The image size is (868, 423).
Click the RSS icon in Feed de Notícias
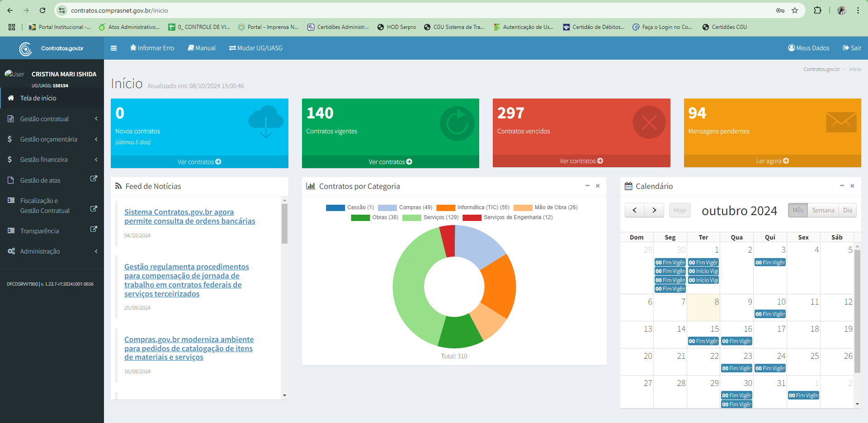pyautogui.click(x=118, y=186)
